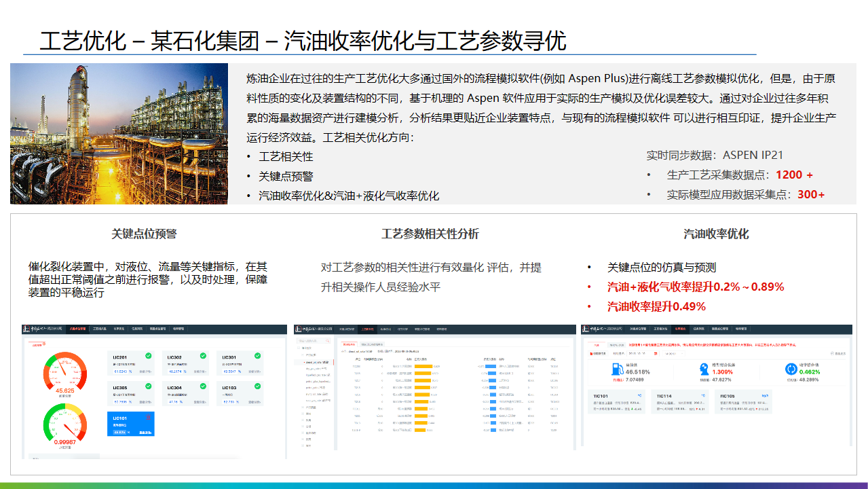
Task: Click the heading 汽油收率优化
Action: pyautogui.click(x=716, y=234)
